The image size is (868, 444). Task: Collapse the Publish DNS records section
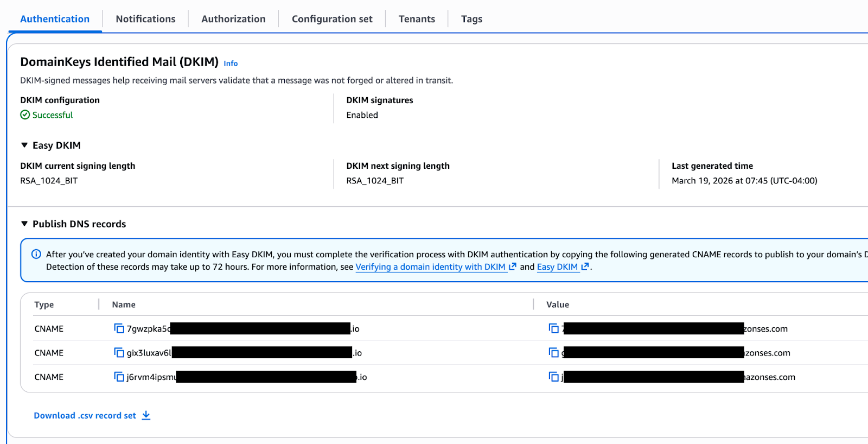(x=24, y=224)
